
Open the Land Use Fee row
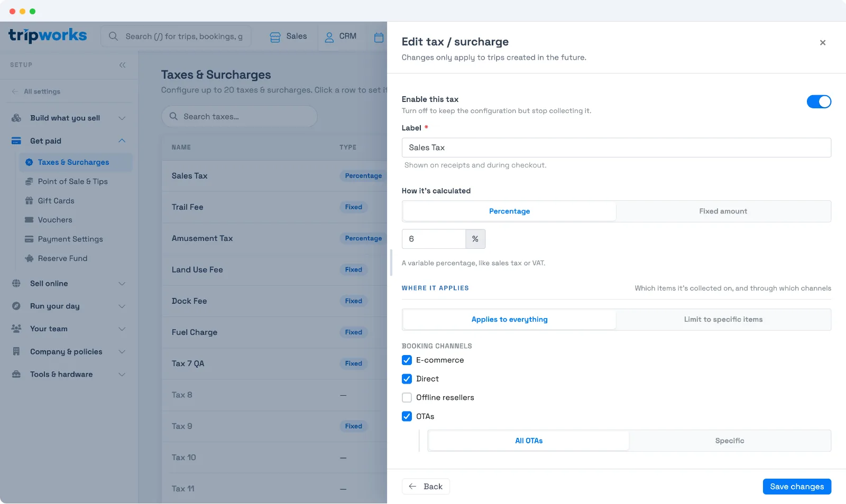click(x=274, y=270)
